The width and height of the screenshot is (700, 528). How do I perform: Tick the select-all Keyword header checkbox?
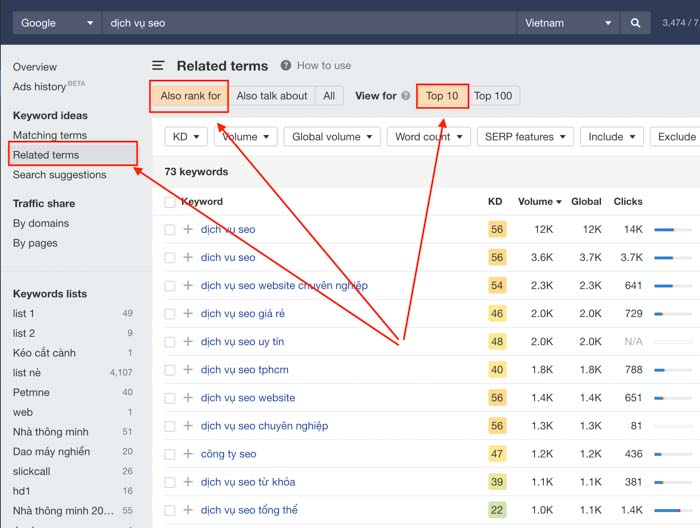coord(170,202)
